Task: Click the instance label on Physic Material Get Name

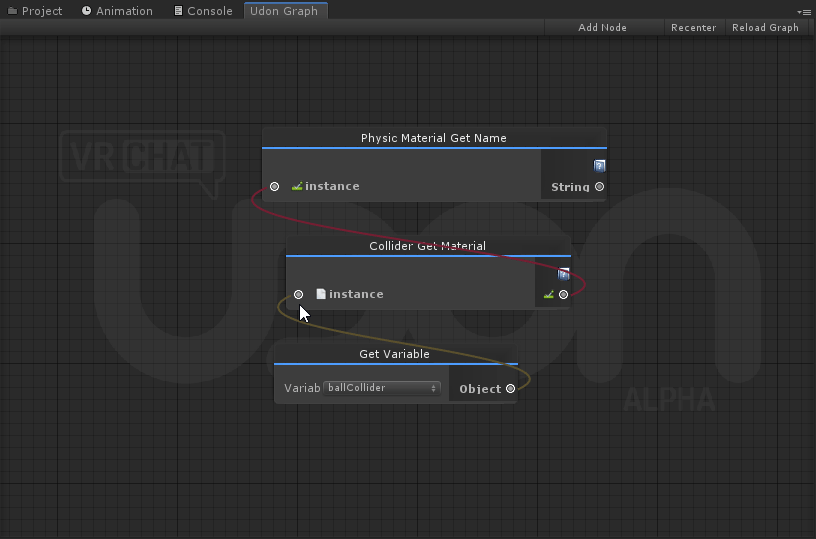Action: pyautogui.click(x=332, y=186)
